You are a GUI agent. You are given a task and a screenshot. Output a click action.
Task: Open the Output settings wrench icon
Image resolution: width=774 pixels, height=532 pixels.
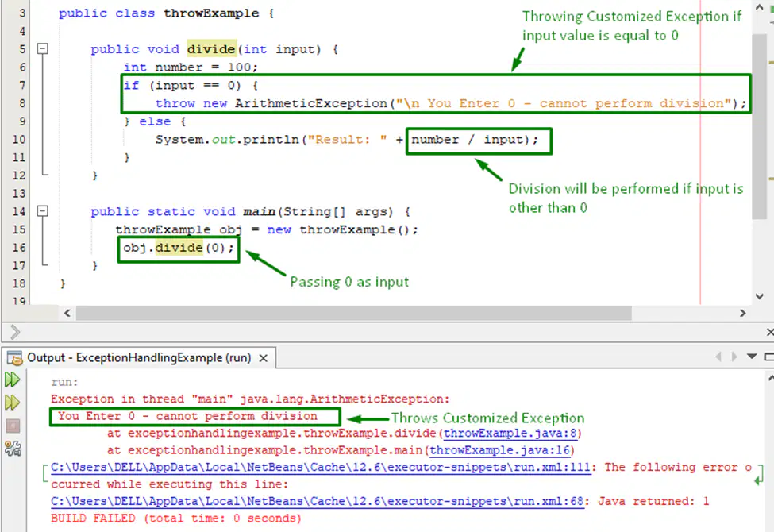pyautogui.click(x=13, y=449)
